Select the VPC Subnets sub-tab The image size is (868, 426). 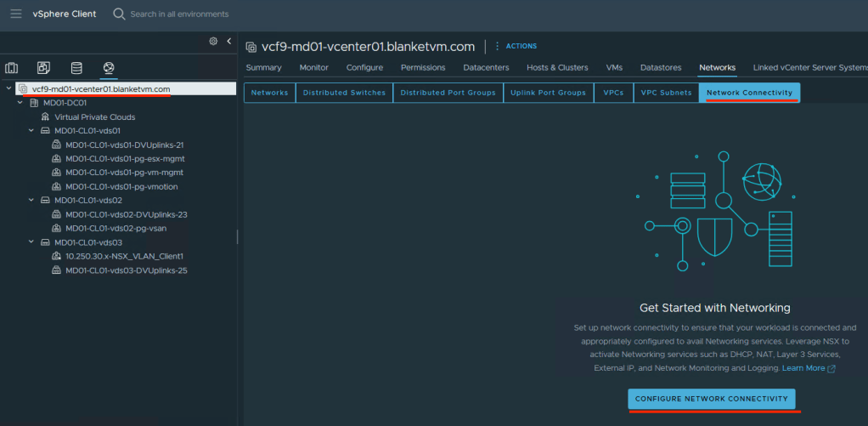[x=667, y=93]
